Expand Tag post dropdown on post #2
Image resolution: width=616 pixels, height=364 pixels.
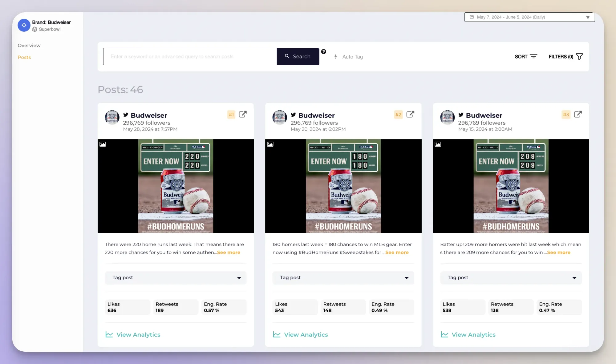[x=343, y=278]
